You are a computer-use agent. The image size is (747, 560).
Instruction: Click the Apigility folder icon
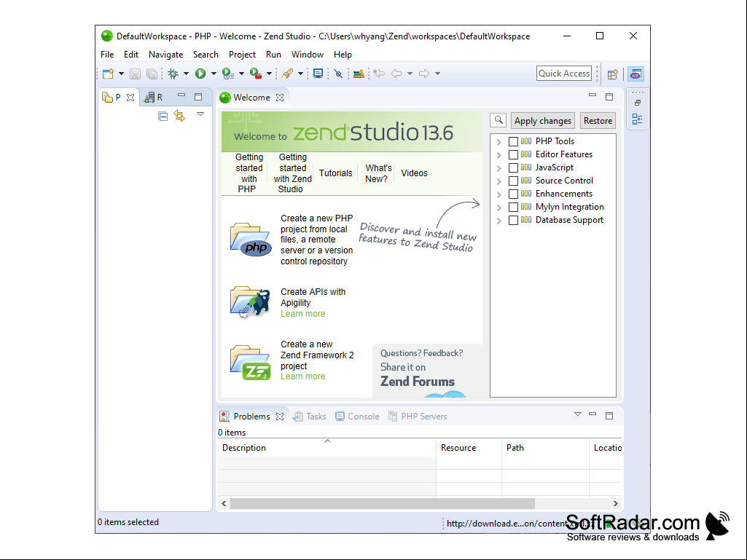[x=251, y=302]
